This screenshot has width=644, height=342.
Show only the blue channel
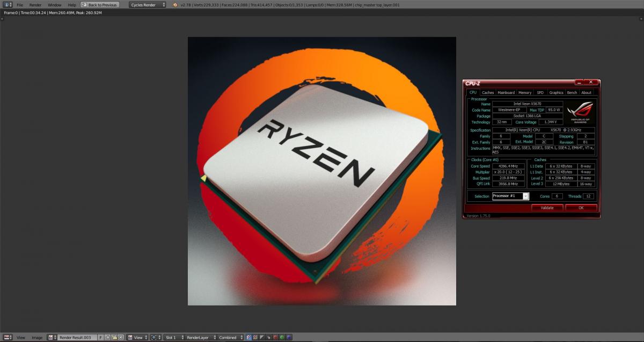(288, 337)
